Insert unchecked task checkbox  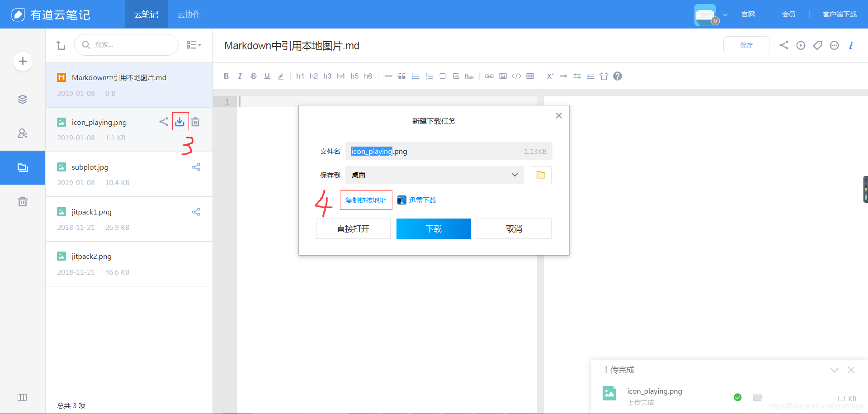point(443,76)
